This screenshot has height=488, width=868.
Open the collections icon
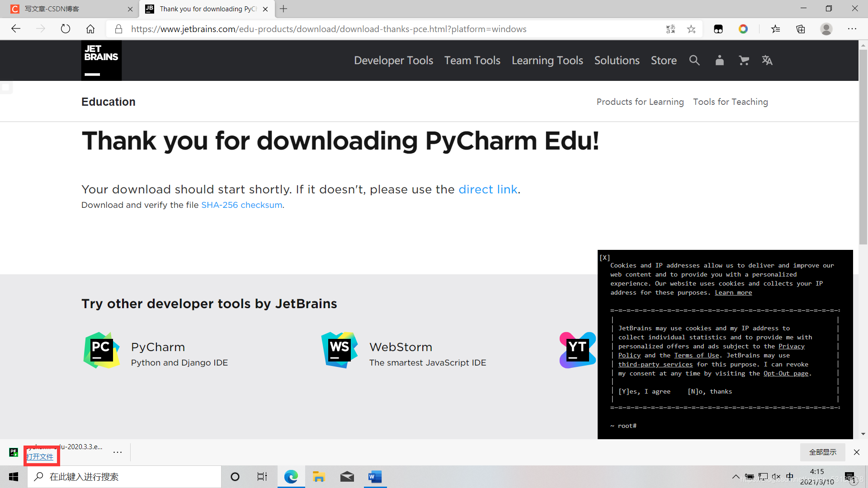(x=801, y=29)
